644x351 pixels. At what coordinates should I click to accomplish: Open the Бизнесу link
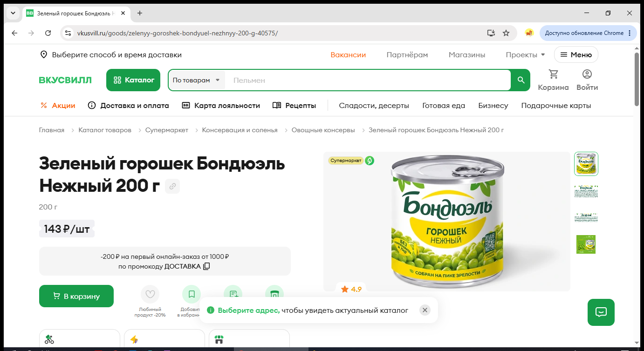click(x=493, y=106)
